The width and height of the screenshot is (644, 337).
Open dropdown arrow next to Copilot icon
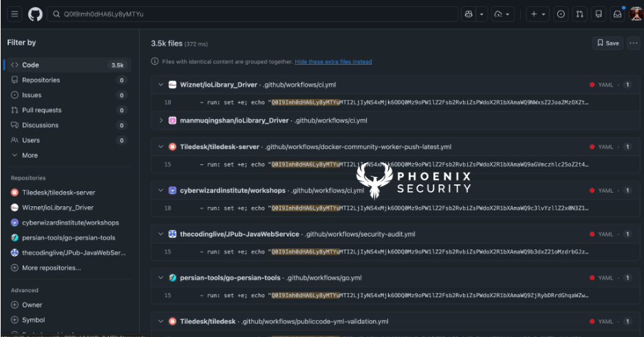tap(482, 14)
